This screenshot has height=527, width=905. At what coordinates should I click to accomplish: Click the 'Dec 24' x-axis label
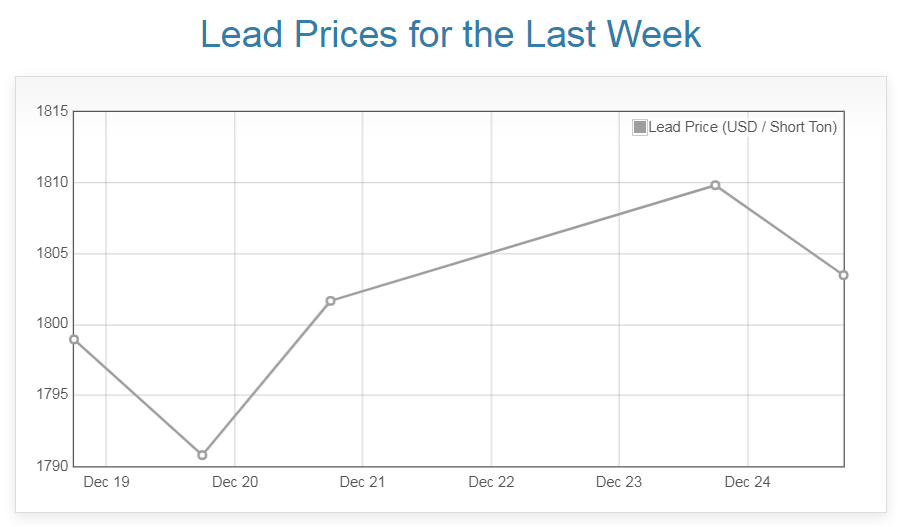point(747,482)
